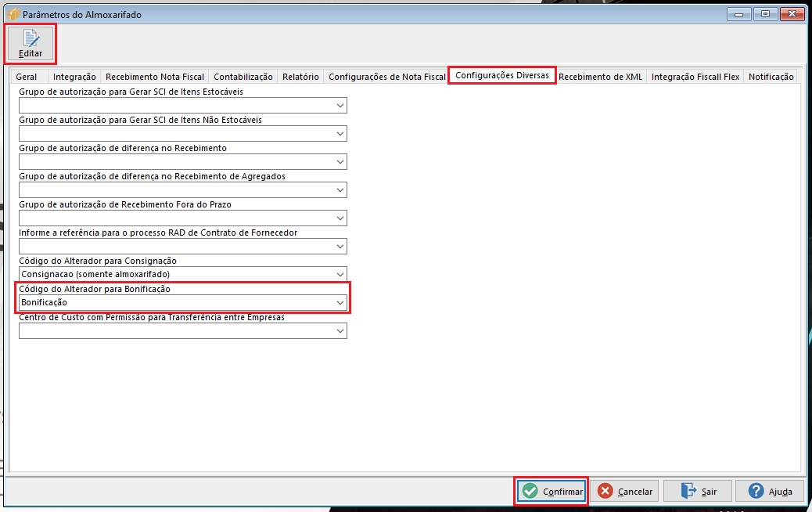812x512 pixels.
Task: Minimize the Parâmetros do Almoxarifado window
Action: [739, 14]
